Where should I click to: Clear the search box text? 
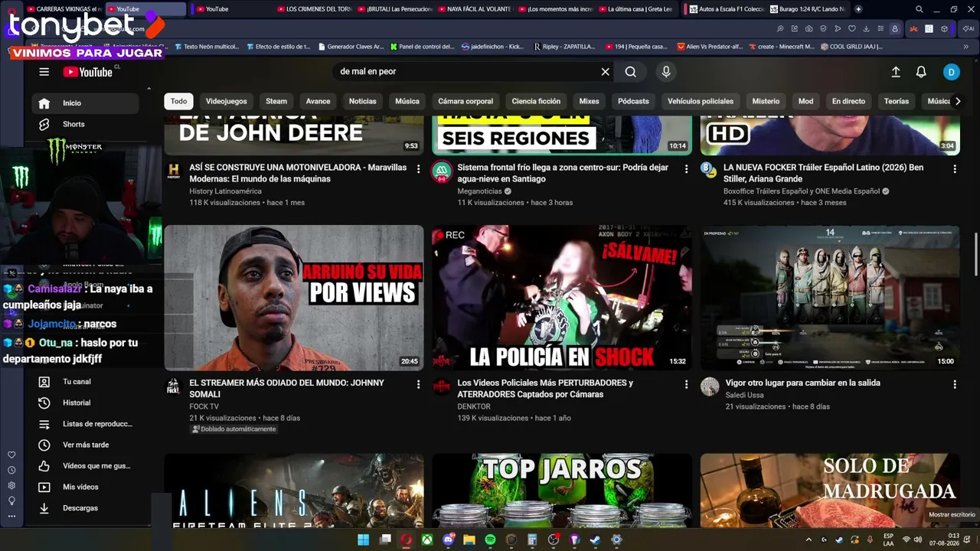click(x=605, y=72)
